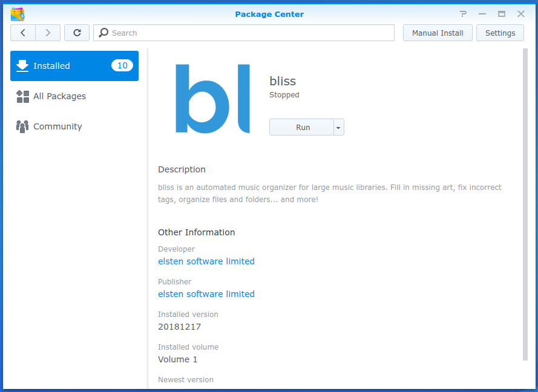The image size is (538, 392).
Task: Click the Installed count badge 10
Action: click(122, 65)
